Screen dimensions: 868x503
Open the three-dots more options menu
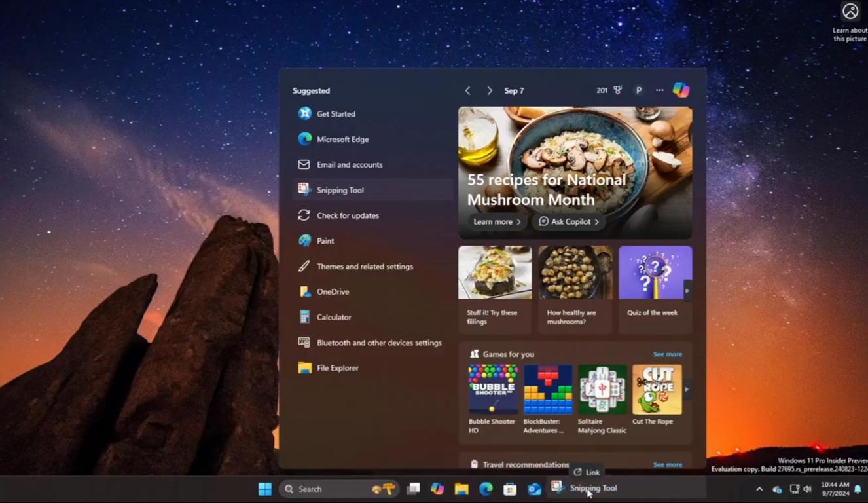659,90
